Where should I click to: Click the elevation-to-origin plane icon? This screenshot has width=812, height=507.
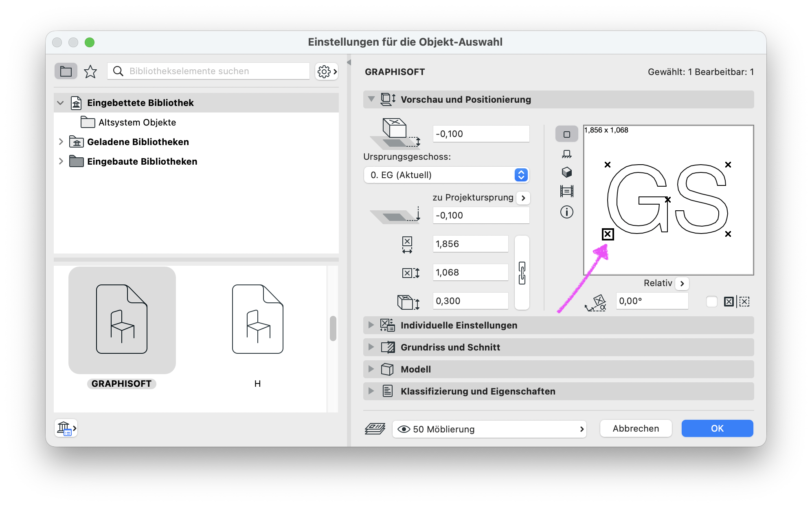[395, 215]
